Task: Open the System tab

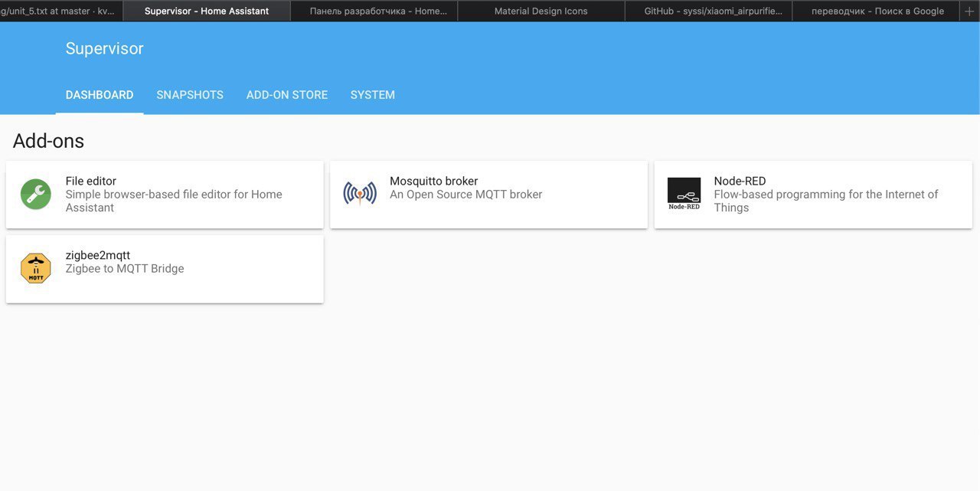Action: point(373,95)
